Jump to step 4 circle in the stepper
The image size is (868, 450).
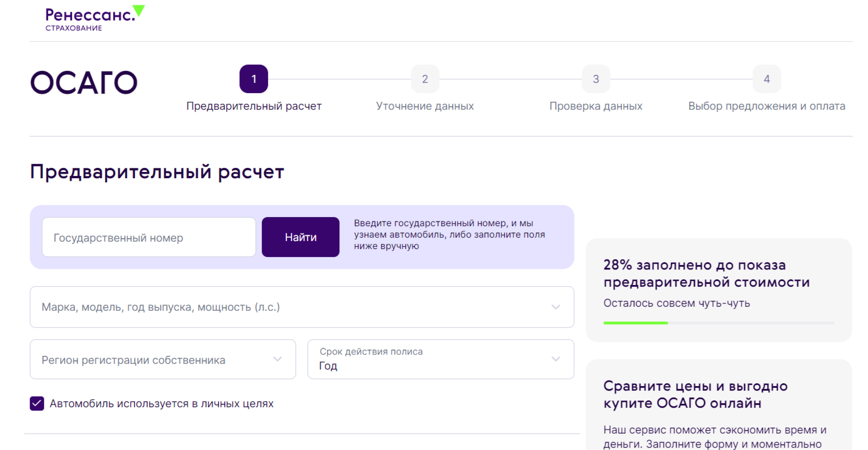click(767, 79)
